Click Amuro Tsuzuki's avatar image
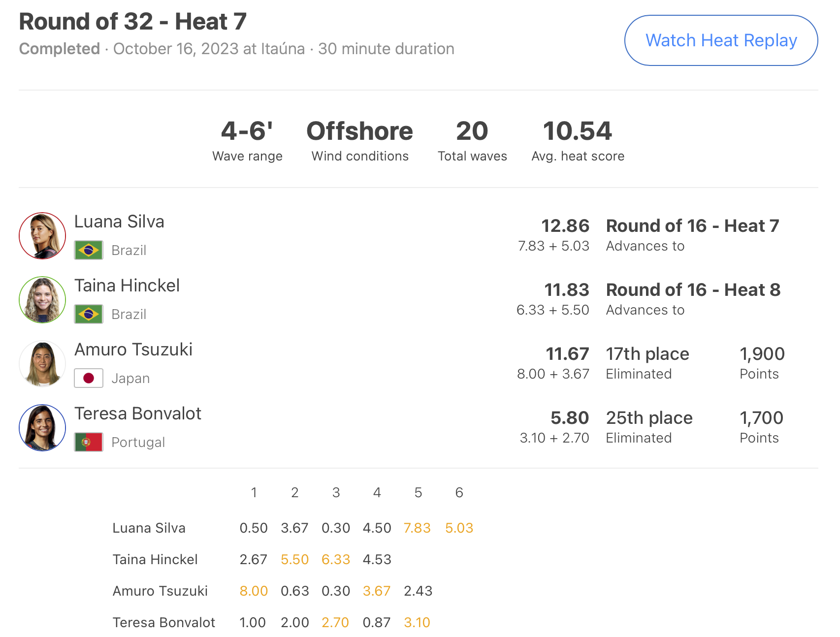Image resolution: width=840 pixels, height=637 pixels. coord(42,364)
